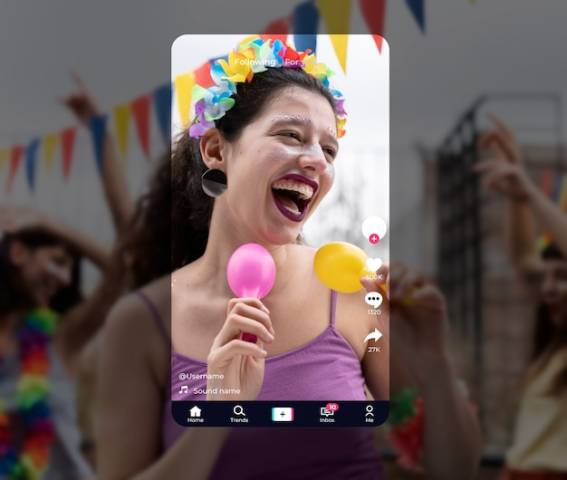Click the Inbox red notification badge
This screenshot has width=567, height=480.
pyautogui.click(x=332, y=407)
